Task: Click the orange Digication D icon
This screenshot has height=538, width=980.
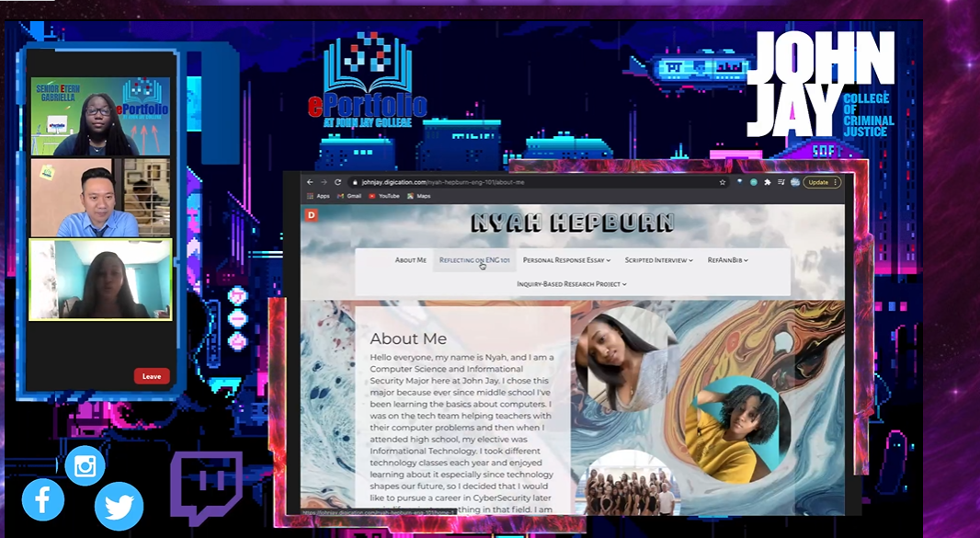Action: pos(312,215)
